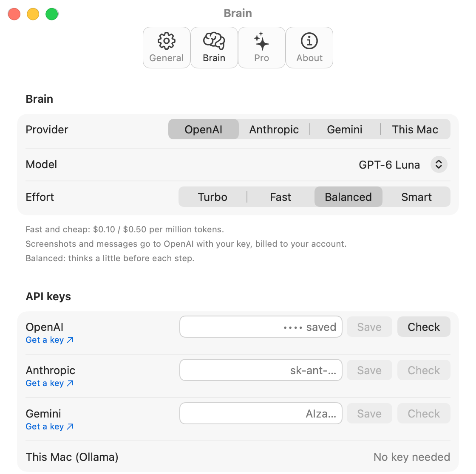Minimize the Brain window with yellow button

tap(33, 14)
